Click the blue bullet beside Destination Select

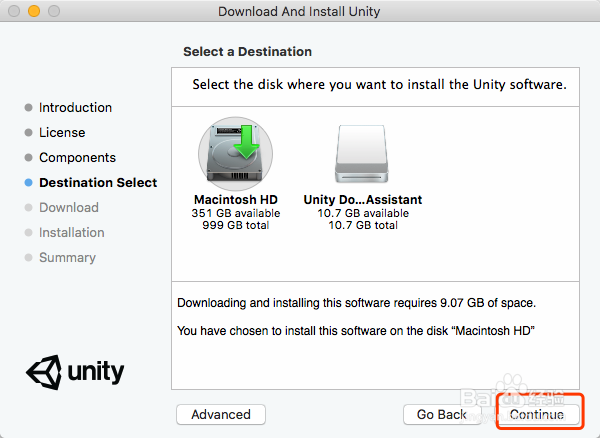(x=28, y=182)
